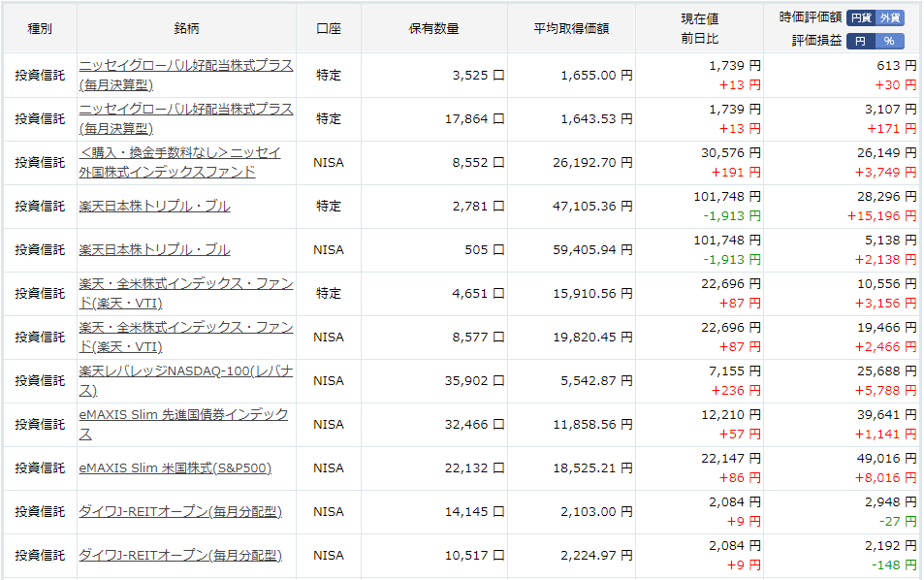Image resolution: width=924 pixels, height=580 pixels.
Task: Click valuation amount 49,016 円
Action: (x=887, y=458)
